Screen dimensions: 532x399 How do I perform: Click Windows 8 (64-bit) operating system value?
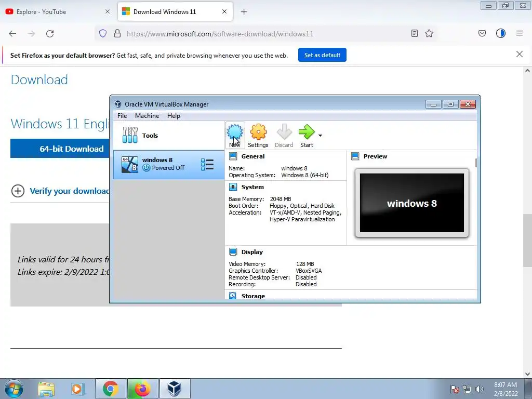pyautogui.click(x=304, y=176)
